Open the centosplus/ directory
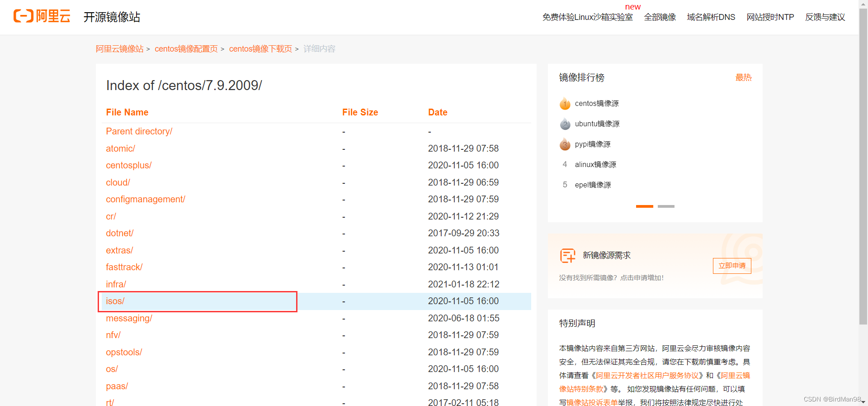Image resolution: width=868 pixels, height=406 pixels. click(x=128, y=165)
